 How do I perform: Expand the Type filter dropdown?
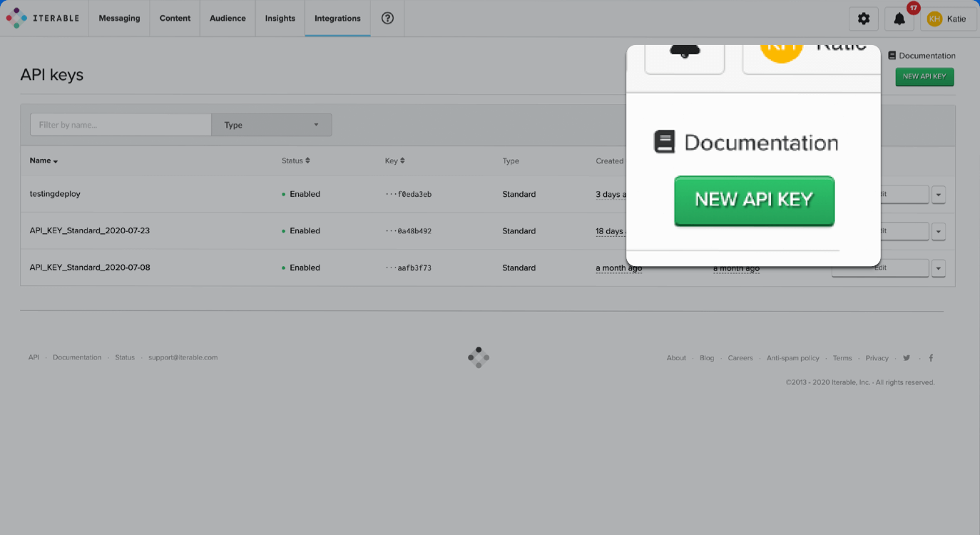click(272, 125)
